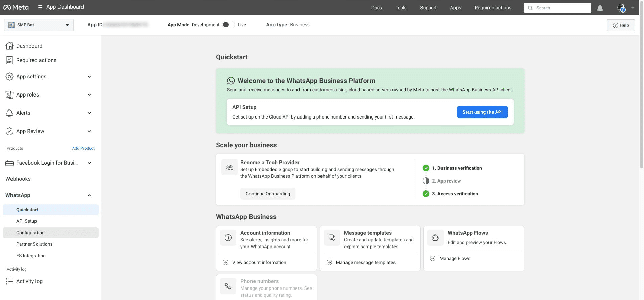Viewport: 644px width, 300px height.
Task: Click the Search input field
Action: coord(557,8)
